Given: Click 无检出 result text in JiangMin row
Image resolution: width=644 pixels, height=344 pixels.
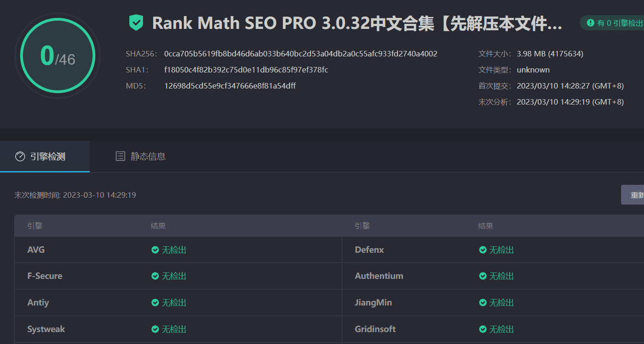Looking at the screenshot, I should point(501,303).
